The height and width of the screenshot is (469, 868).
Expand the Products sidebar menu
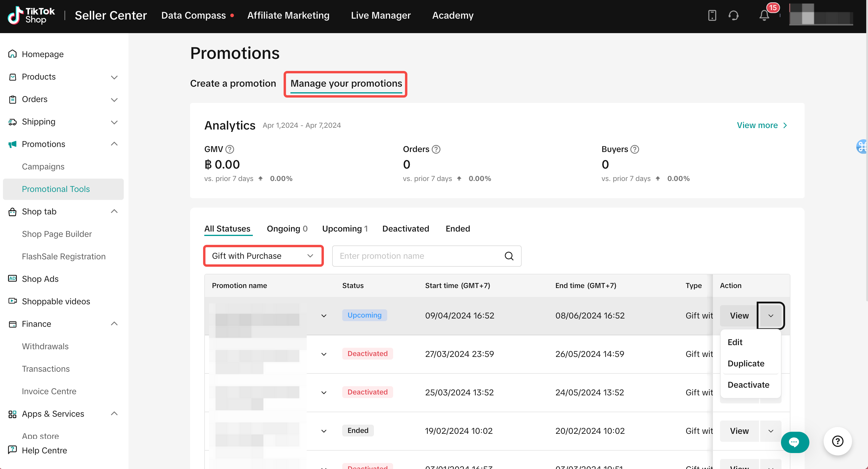(x=114, y=77)
